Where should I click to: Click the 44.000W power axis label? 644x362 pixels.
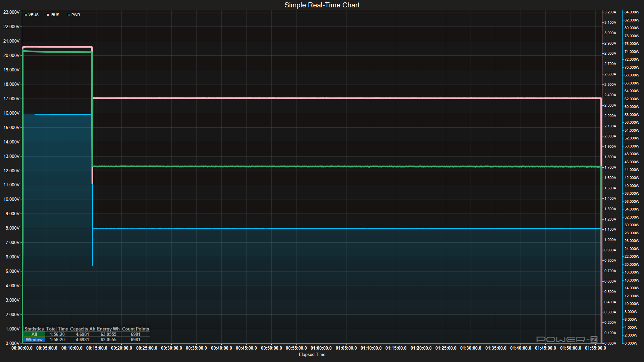tap(632, 170)
